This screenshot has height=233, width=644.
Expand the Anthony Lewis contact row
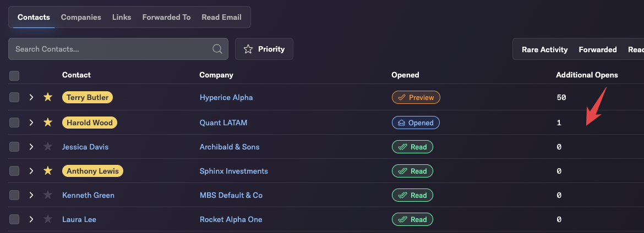tap(31, 171)
